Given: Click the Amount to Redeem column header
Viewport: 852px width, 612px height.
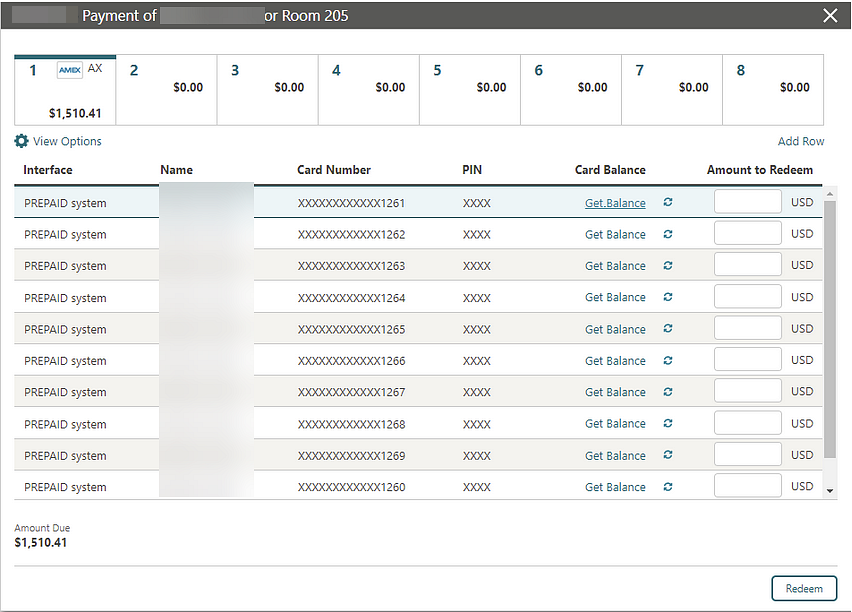Looking at the screenshot, I should coord(760,170).
